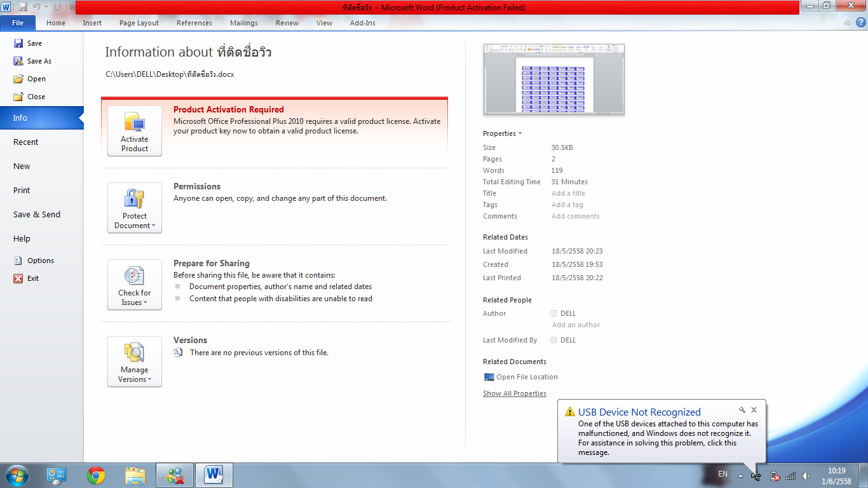Click the quick access Save floppy icon
Image resolution: width=868 pixels, height=488 pixels.
click(23, 7)
